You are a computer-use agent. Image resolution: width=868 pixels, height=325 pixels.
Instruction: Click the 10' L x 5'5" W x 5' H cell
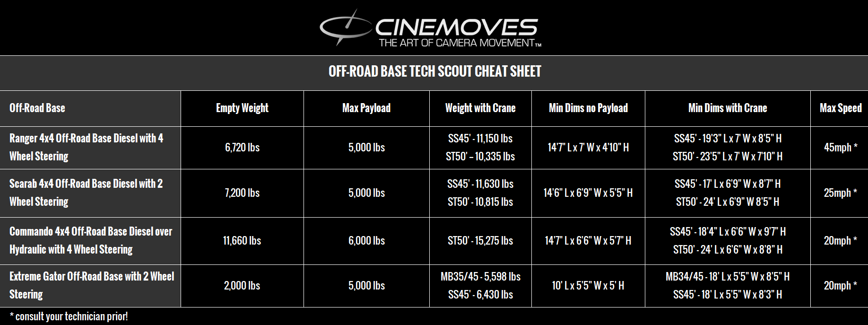point(588,285)
